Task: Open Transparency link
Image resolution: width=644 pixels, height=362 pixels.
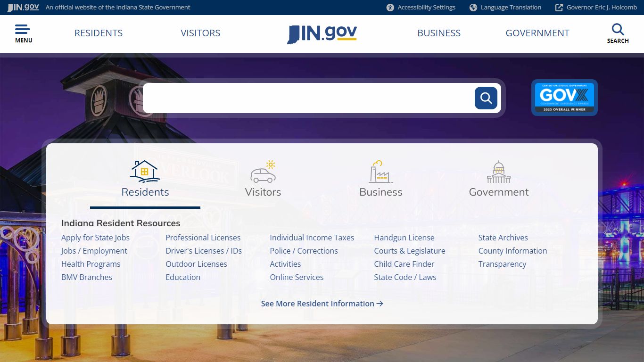Action: click(x=502, y=264)
